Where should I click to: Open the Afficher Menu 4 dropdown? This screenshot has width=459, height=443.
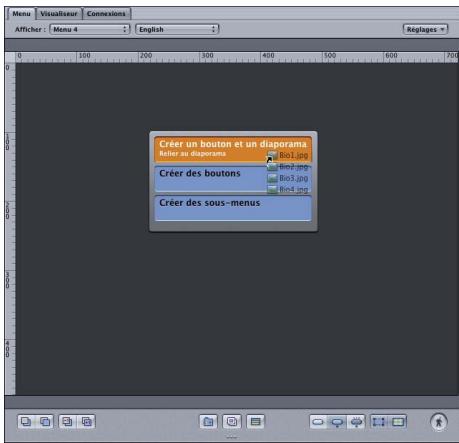pyautogui.click(x=90, y=29)
